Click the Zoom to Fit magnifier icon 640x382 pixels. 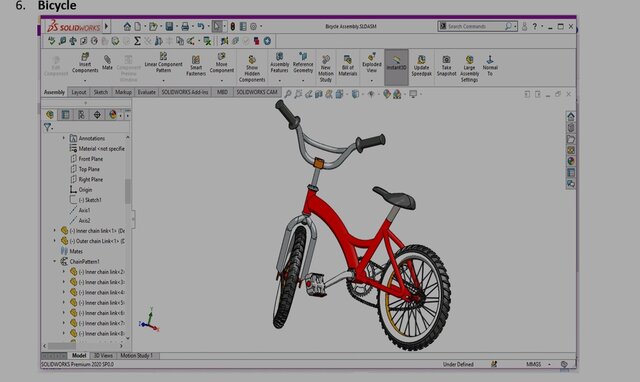288,94
